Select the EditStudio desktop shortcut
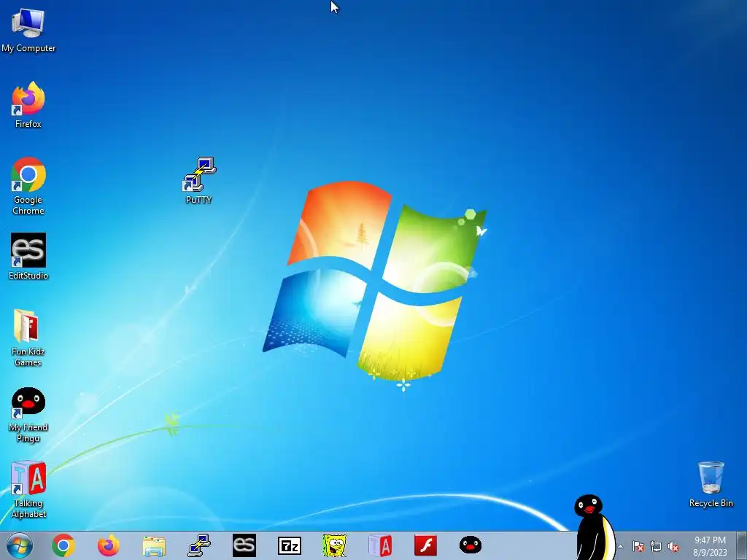Image resolution: width=747 pixels, height=560 pixels. [x=28, y=256]
